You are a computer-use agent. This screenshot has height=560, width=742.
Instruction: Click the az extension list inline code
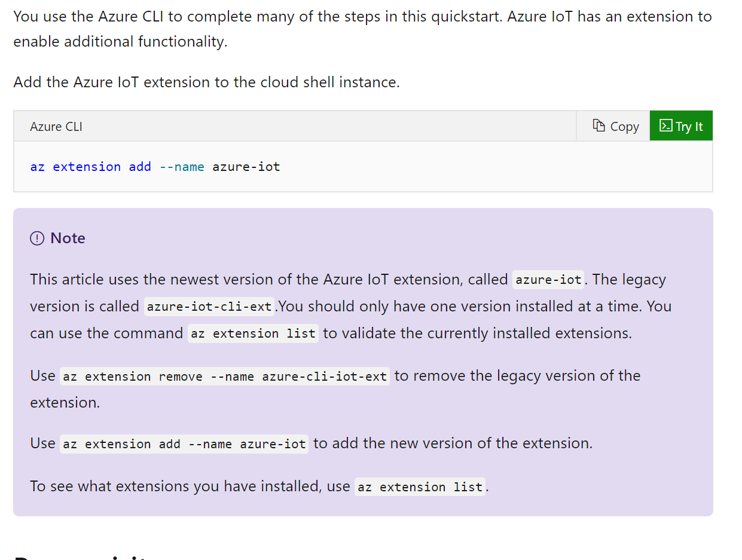[253, 333]
